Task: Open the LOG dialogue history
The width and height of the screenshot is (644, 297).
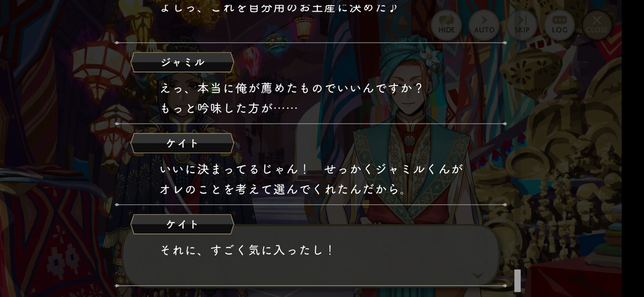Action: click(559, 25)
